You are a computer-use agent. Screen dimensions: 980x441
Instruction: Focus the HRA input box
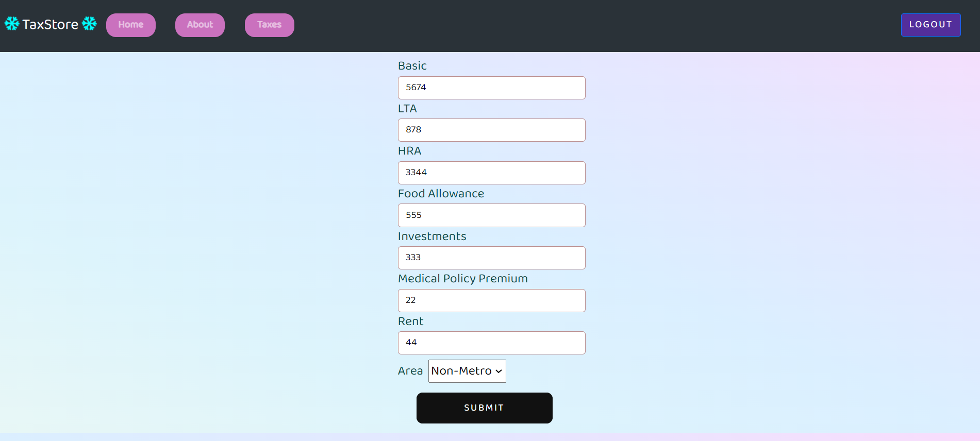click(491, 173)
